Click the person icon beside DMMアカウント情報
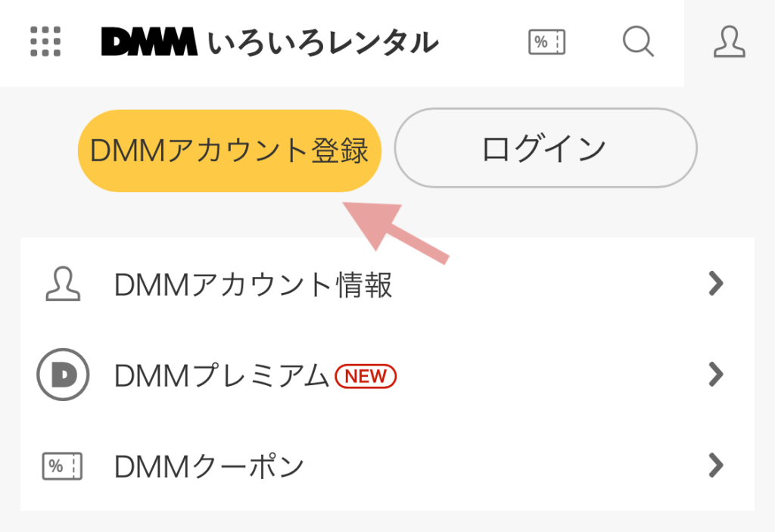This screenshot has height=532, width=775. coord(63,284)
